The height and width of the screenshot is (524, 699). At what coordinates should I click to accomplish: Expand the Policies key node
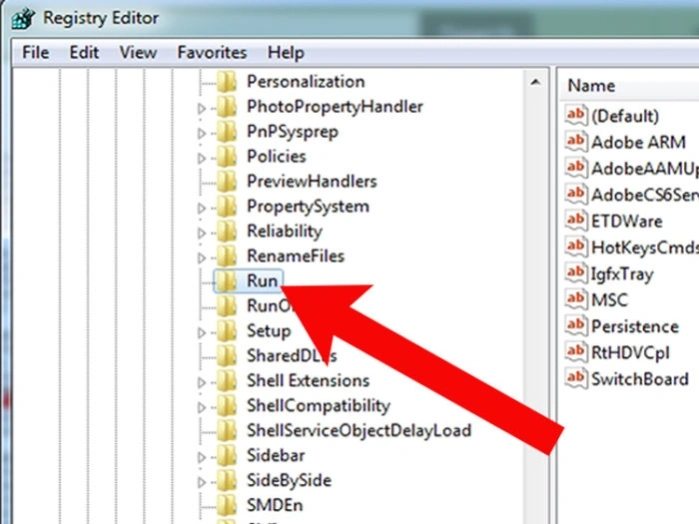[x=201, y=158]
